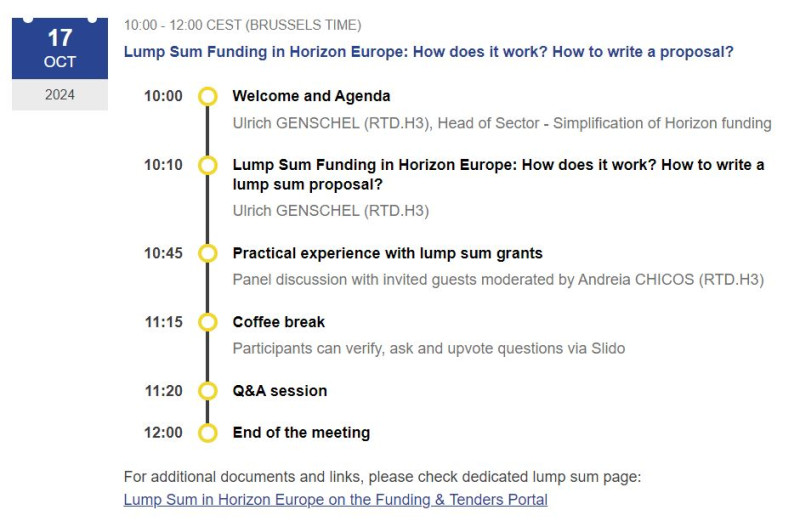Select the 10:45 timeline circle marker
Screen dimensions: 800x521
tap(208, 253)
